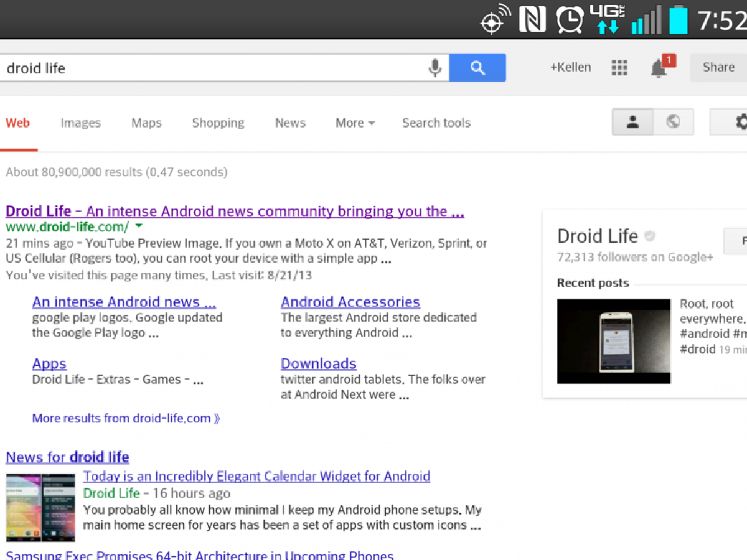Image resolution: width=747 pixels, height=560 pixels.
Task: Click the settings gear icon
Action: point(740,122)
